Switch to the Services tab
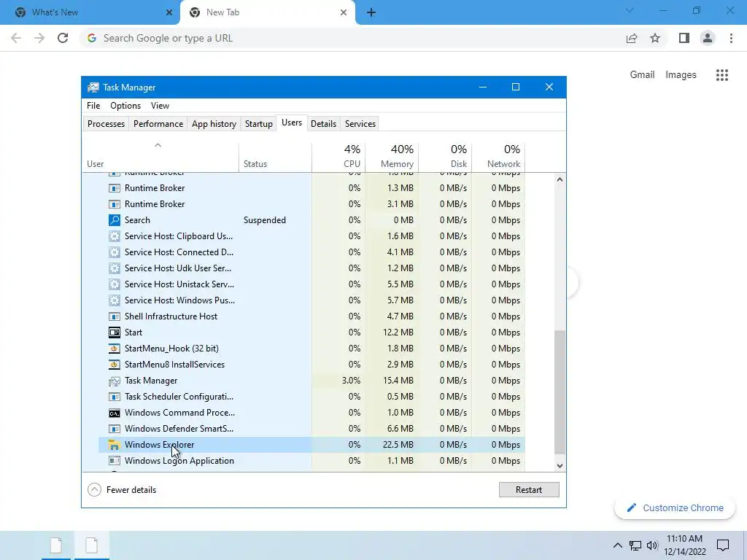This screenshot has height=560, width=747. point(360,124)
